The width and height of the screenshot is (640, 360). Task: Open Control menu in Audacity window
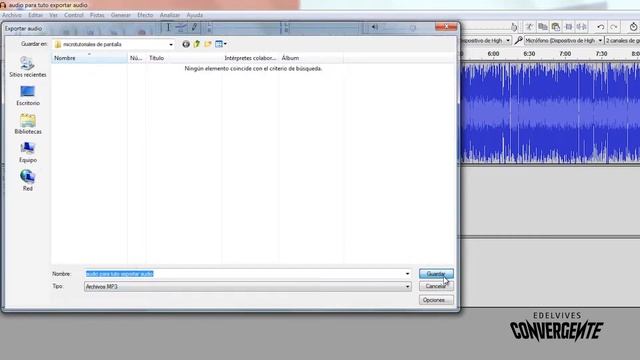point(74,15)
